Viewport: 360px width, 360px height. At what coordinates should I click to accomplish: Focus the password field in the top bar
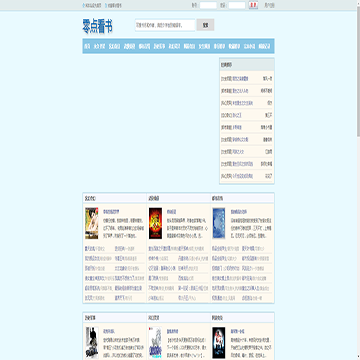pos(237,5)
